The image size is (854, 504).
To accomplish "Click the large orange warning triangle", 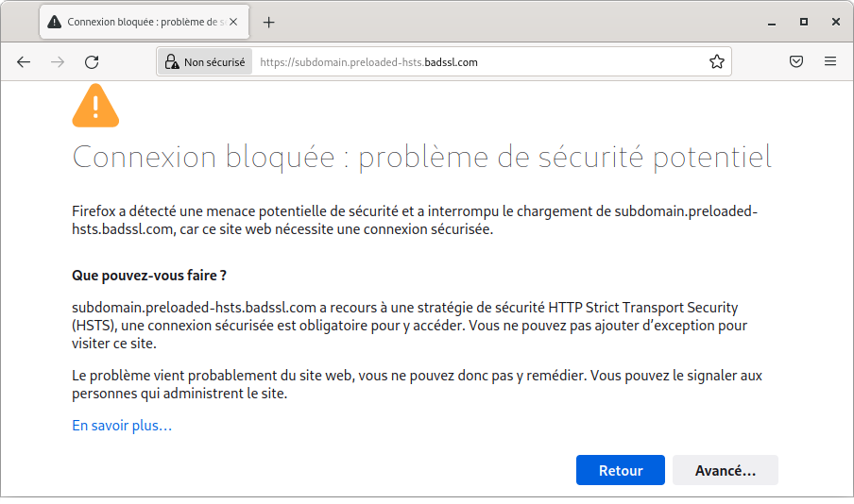I will click(x=95, y=106).
